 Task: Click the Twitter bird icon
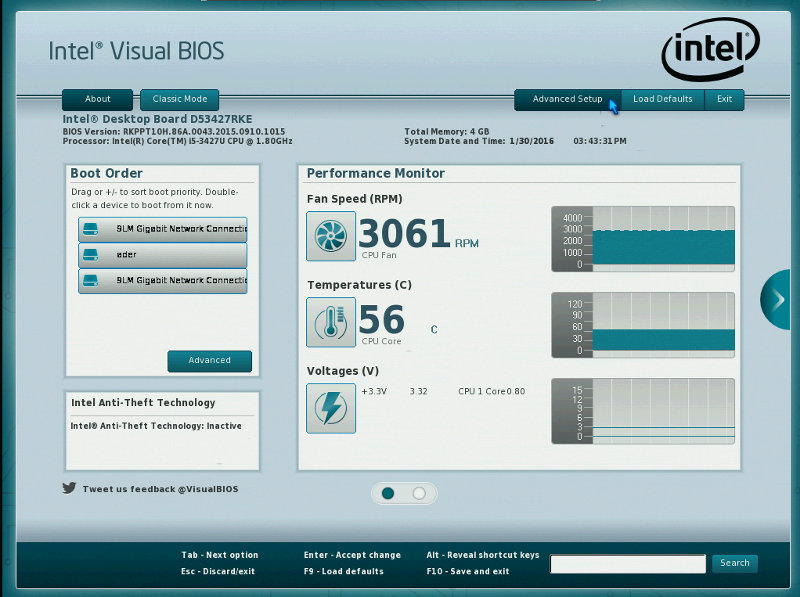(x=69, y=488)
